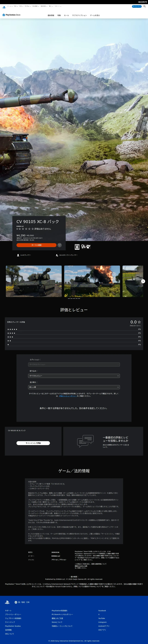Filter reviews by the three-star rating row
Screen dimensions: 148x644
tap(74, 337)
